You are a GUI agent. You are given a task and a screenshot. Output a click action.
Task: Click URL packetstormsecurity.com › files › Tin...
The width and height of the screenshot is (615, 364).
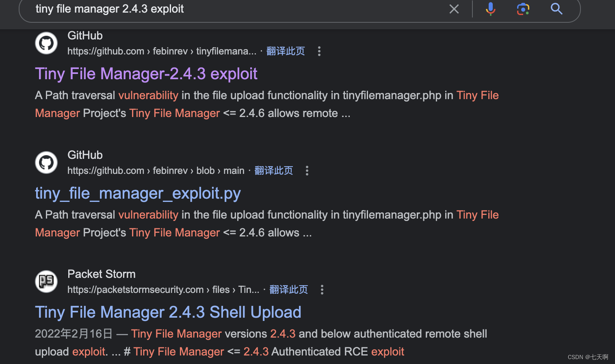[163, 290]
